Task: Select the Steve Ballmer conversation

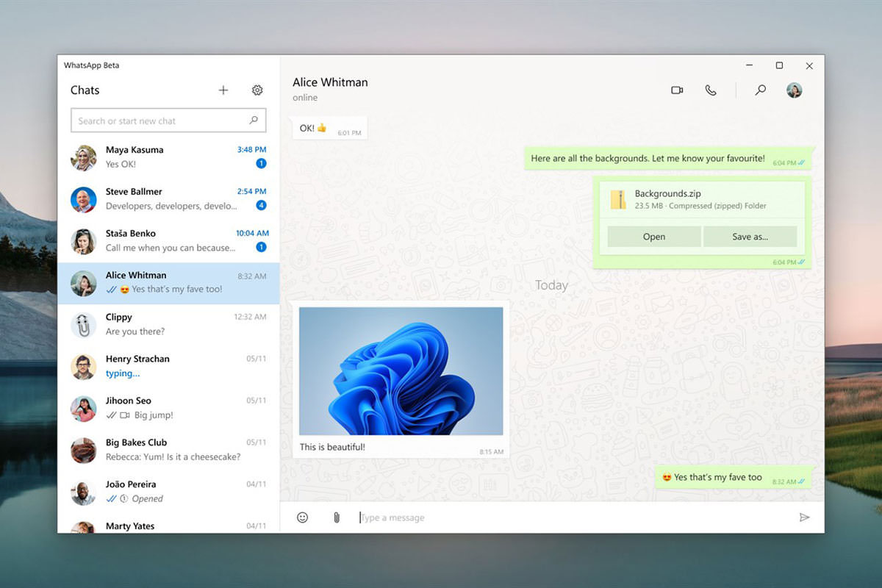Action: [x=168, y=198]
